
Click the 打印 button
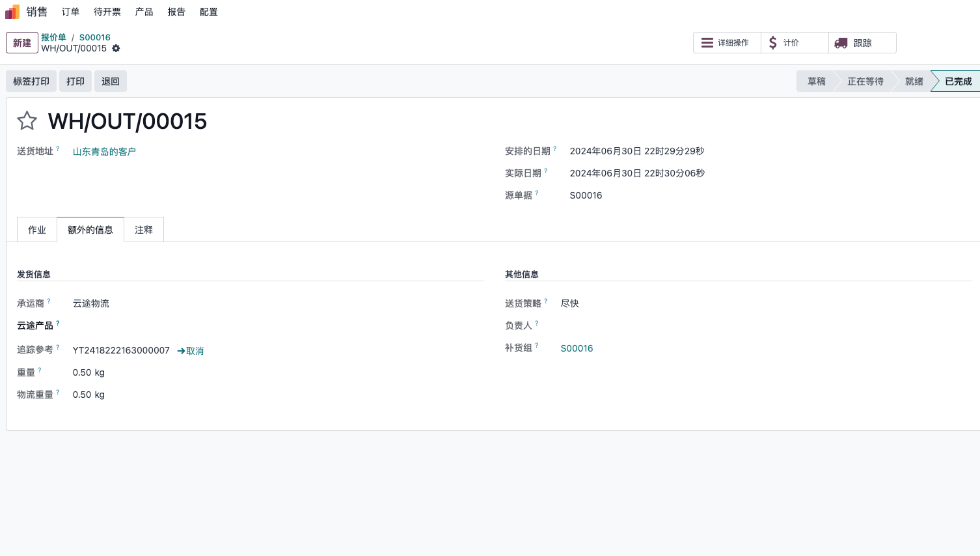coord(75,81)
